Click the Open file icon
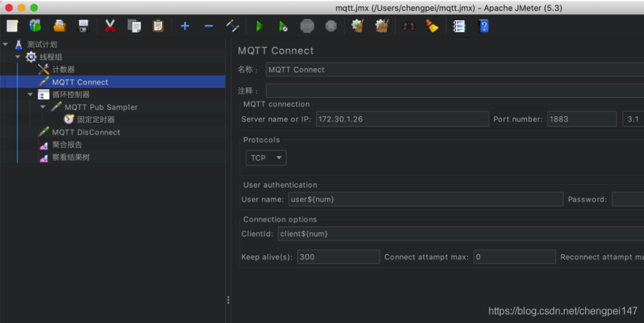This screenshot has height=323, width=644. 60,26
